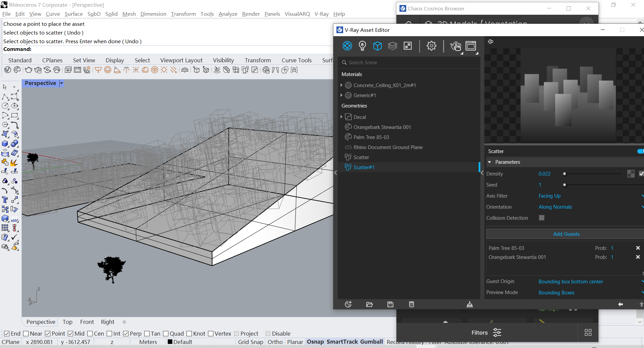Click the purge unused assets broom icon
Image resolution: width=644 pixels, height=348 pixels.
[x=470, y=304]
